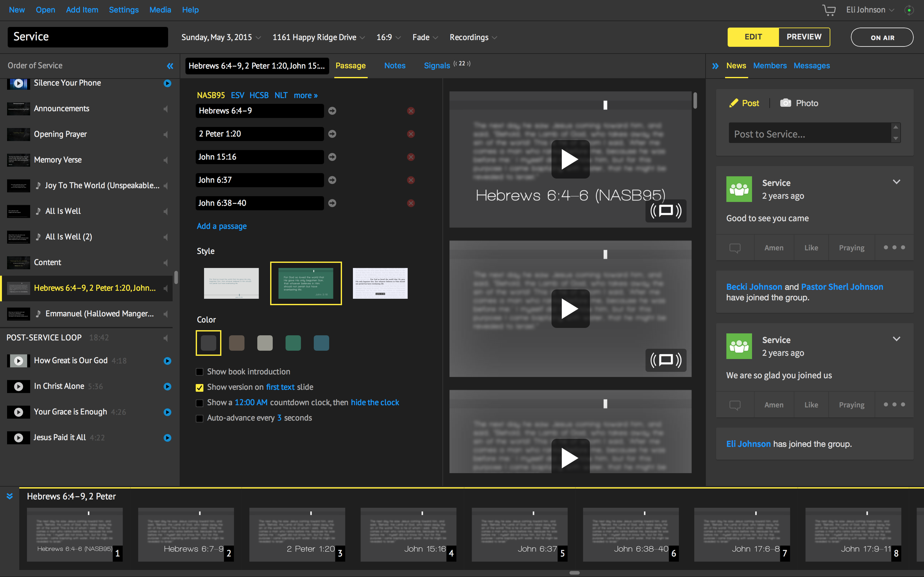Play the How Great is Our God item
Screen dimensions: 924x577
(167, 361)
